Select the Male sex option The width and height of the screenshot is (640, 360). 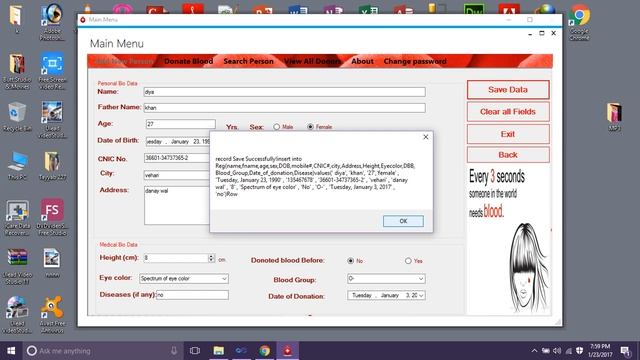coord(277,127)
